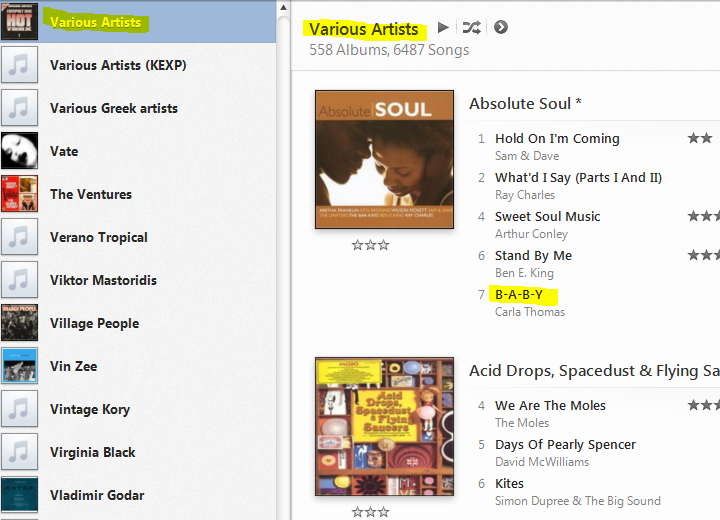Open the circled arrow options menu

point(501,28)
